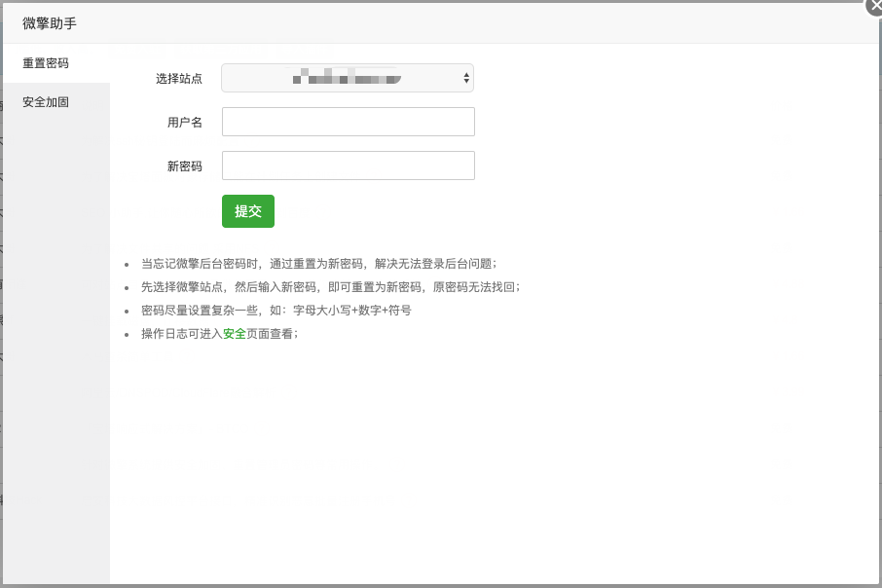The height and width of the screenshot is (588, 882).
Task: Submit the form with 提交 button
Action: 248,211
